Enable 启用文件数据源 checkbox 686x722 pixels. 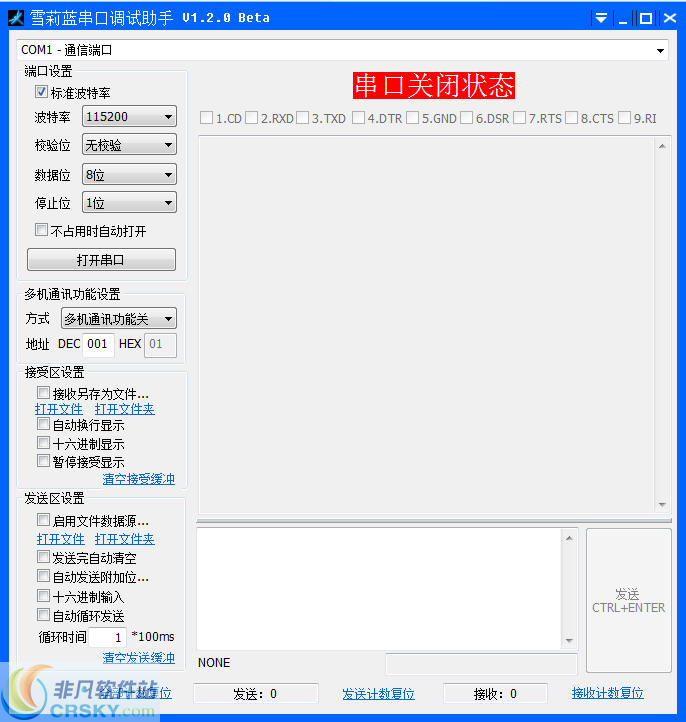[43, 520]
